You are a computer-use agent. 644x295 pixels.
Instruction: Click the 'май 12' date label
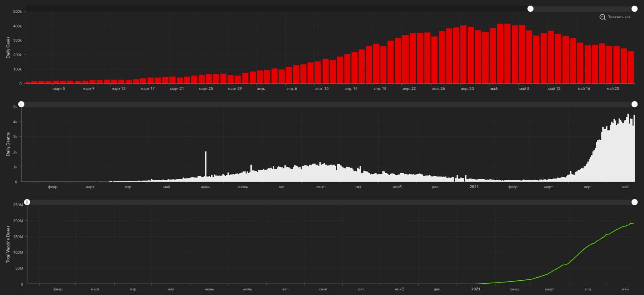click(x=554, y=89)
